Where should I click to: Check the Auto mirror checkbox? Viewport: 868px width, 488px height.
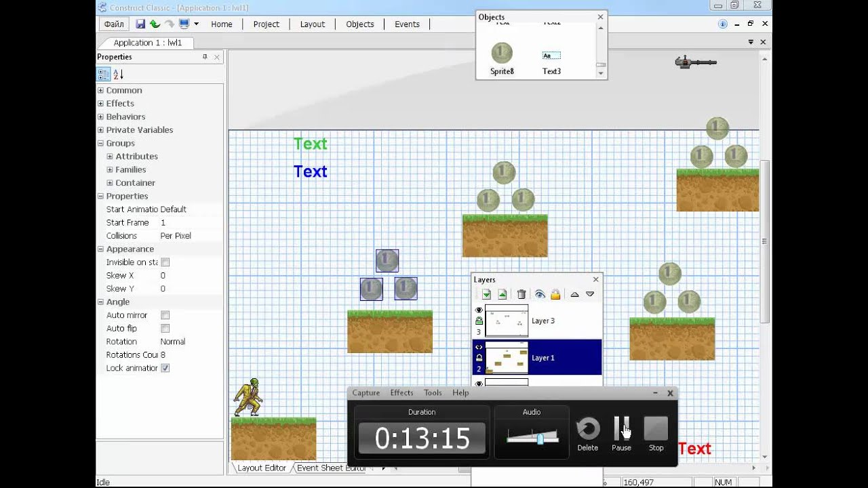click(165, 315)
